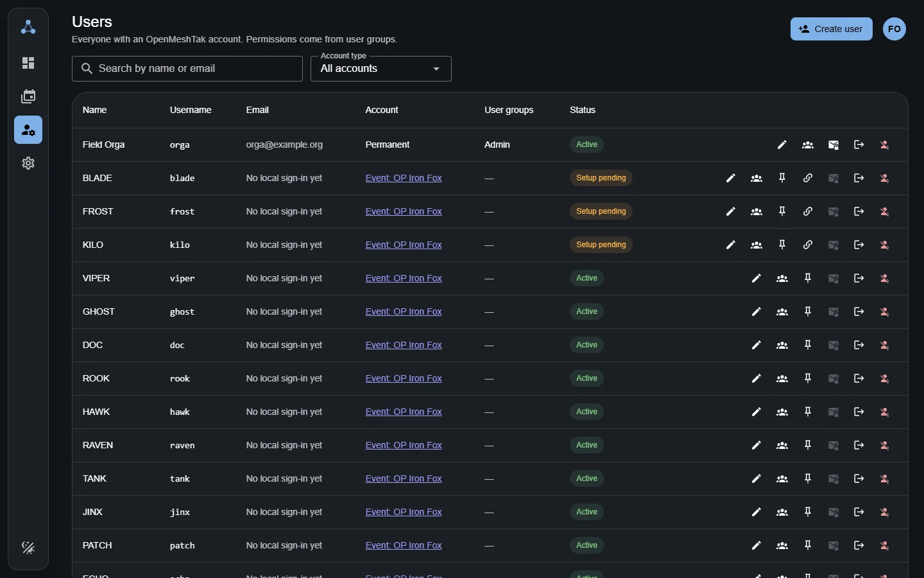Click the pin icon in the ROOK row
The image size is (924, 578).
(x=809, y=379)
